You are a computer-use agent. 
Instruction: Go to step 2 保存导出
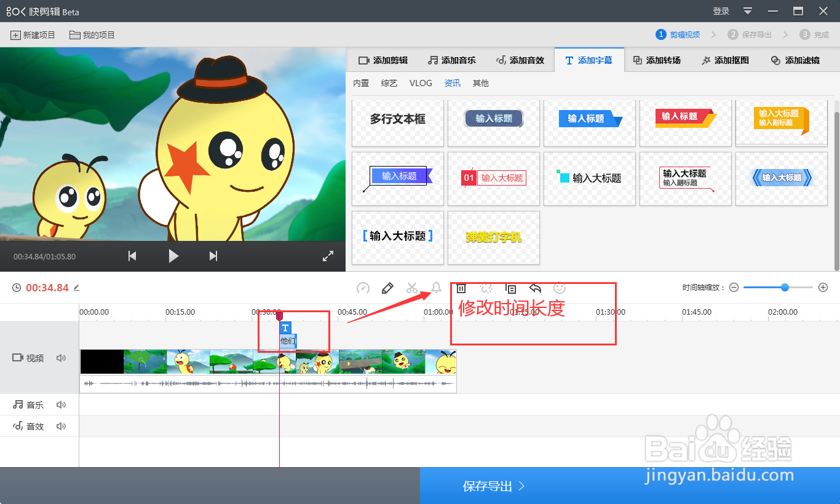750,34
